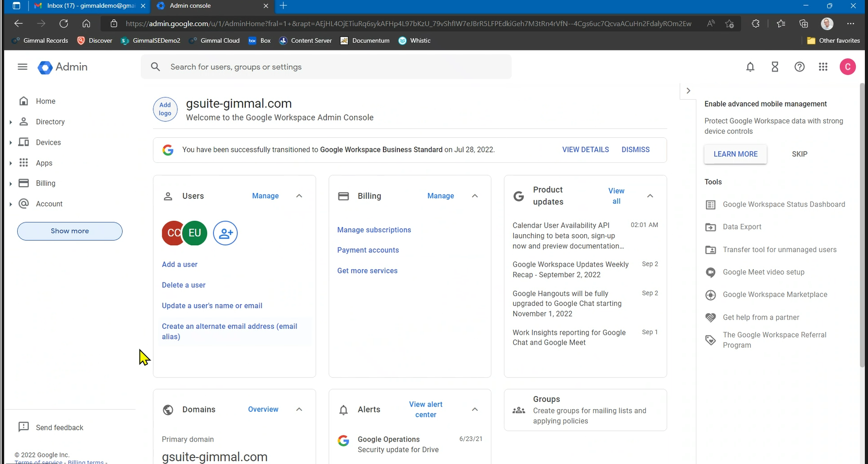Click the Data Export tool
This screenshot has width=868, height=464.
pos(742,227)
